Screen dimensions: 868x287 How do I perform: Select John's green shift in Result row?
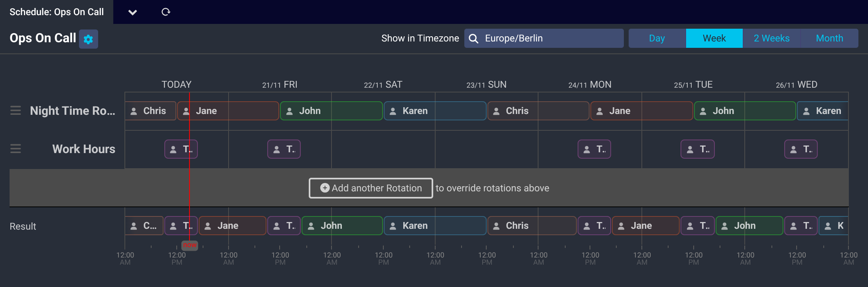click(x=342, y=226)
